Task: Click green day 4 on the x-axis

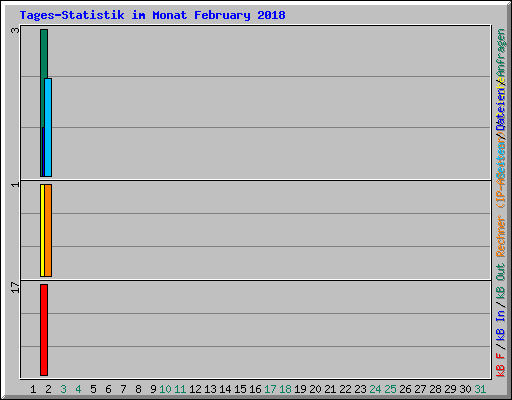Action: [78, 389]
